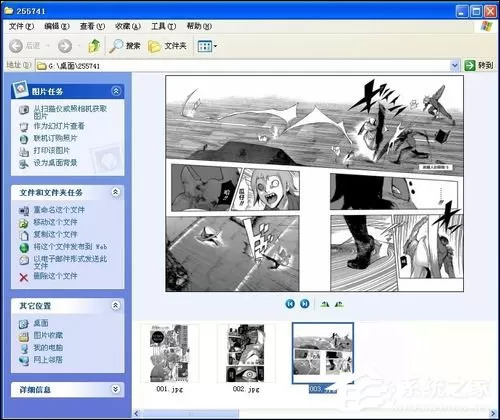Toggle the Folders (文件夹) pane button
The height and width of the screenshot is (420, 500).
click(167, 46)
